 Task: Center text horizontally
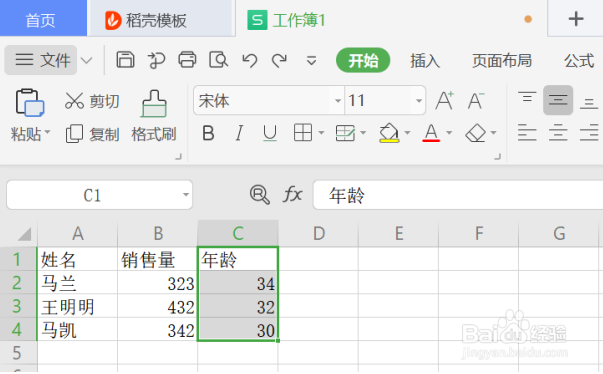[558, 133]
